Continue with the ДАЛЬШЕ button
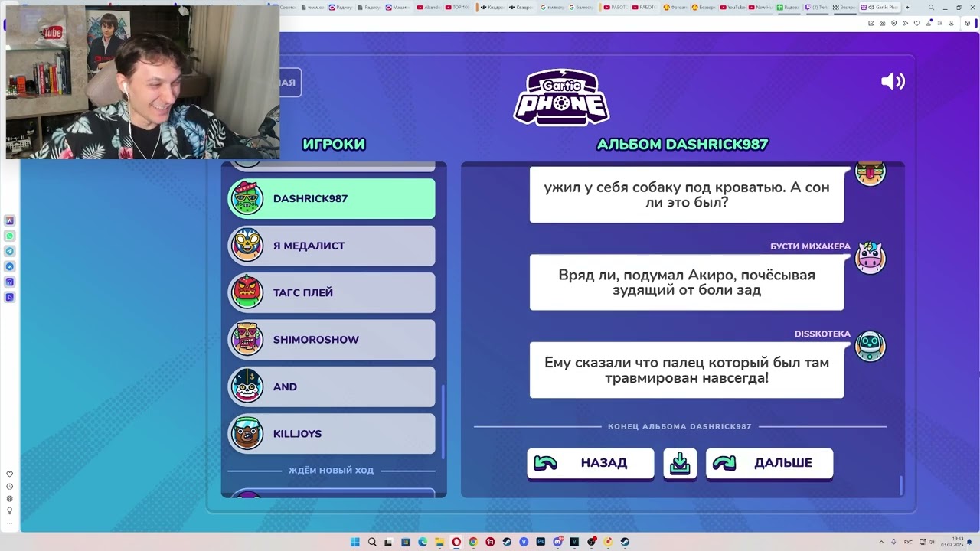Screen dimensions: 980x551 click(x=769, y=463)
